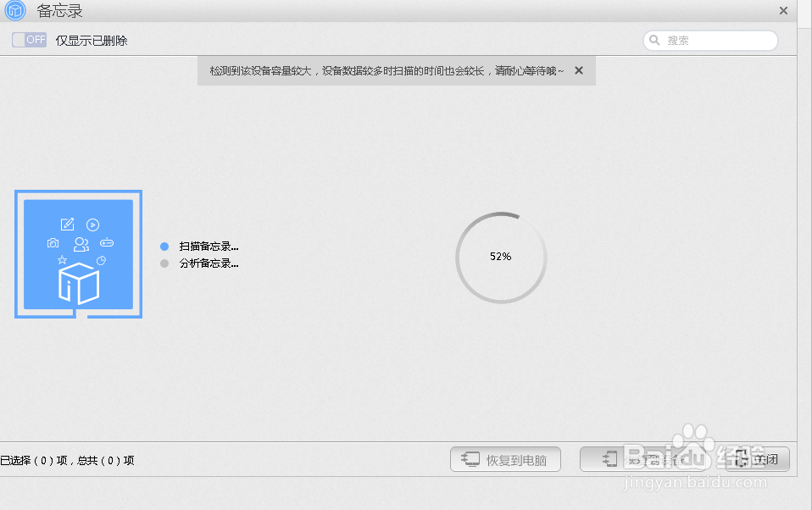The height and width of the screenshot is (510, 812).
Task: Click the pencil edit icon in illustration
Action: click(67, 225)
